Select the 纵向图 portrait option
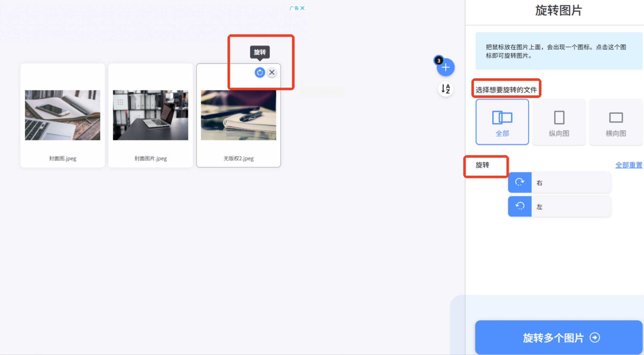Viewport: 644px width, 355px height. (x=559, y=122)
